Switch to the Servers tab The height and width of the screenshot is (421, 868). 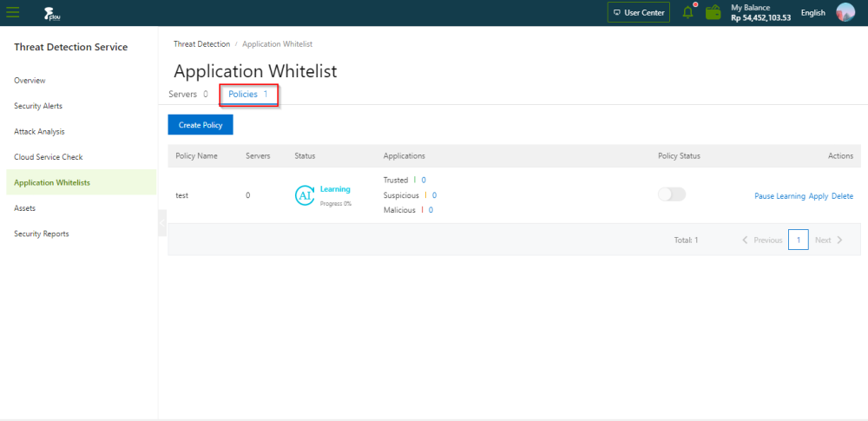coord(188,94)
